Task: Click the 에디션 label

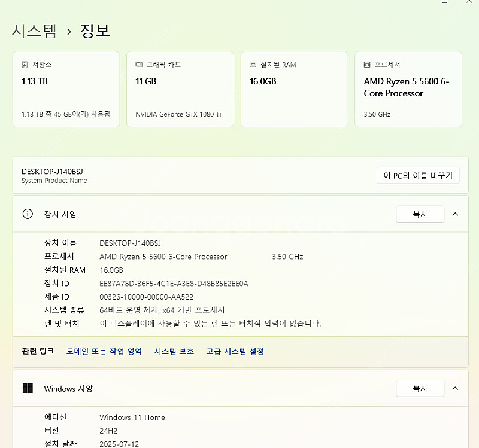Action: coord(55,417)
